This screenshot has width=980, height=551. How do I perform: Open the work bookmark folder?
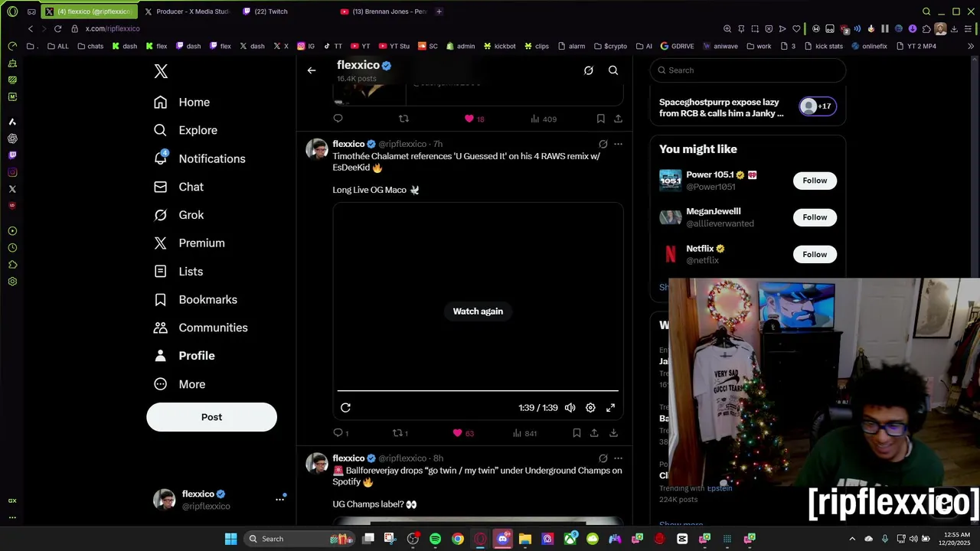coord(759,46)
